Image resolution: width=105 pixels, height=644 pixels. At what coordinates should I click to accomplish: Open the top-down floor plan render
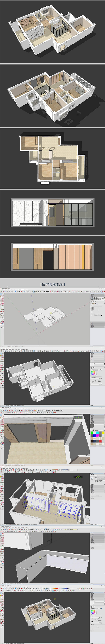(x=52, y=158)
